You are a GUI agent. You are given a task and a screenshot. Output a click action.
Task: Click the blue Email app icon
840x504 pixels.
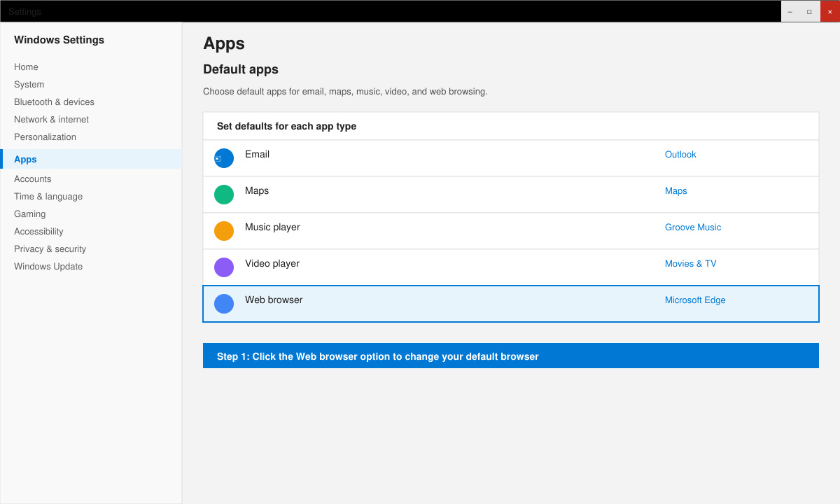click(x=224, y=158)
